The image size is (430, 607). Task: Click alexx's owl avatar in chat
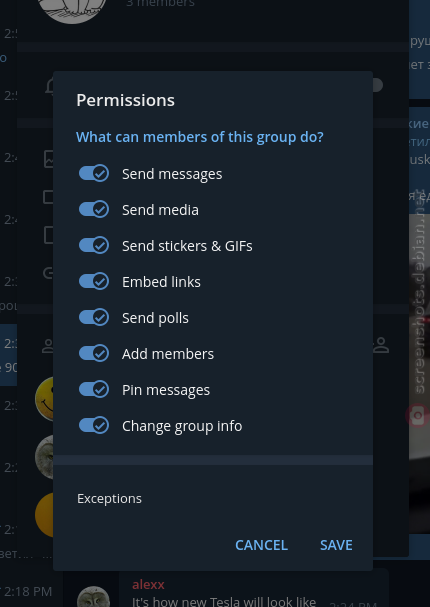93,597
